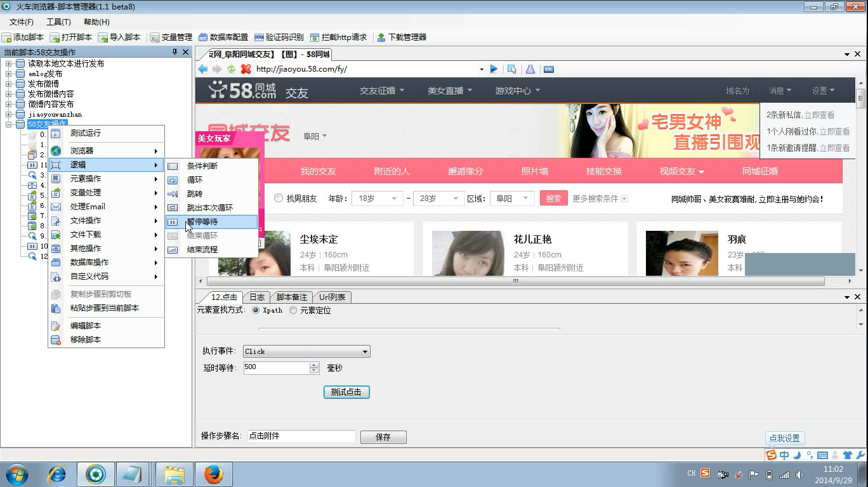
Task: Choose 结束流程 in the submenu
Action: click(212, 250)
